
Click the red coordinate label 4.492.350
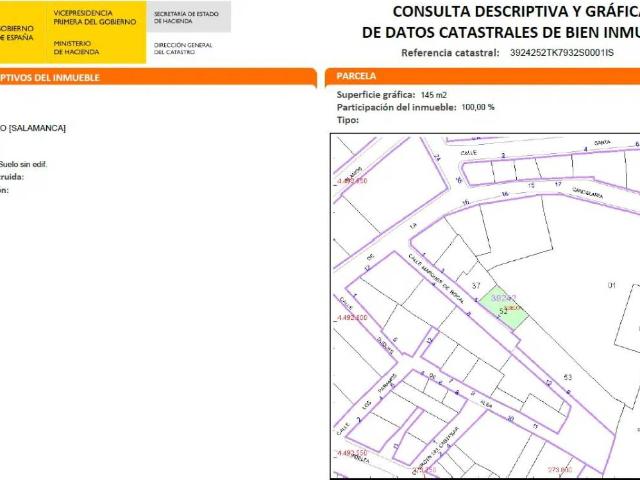(x=352, y=453)
